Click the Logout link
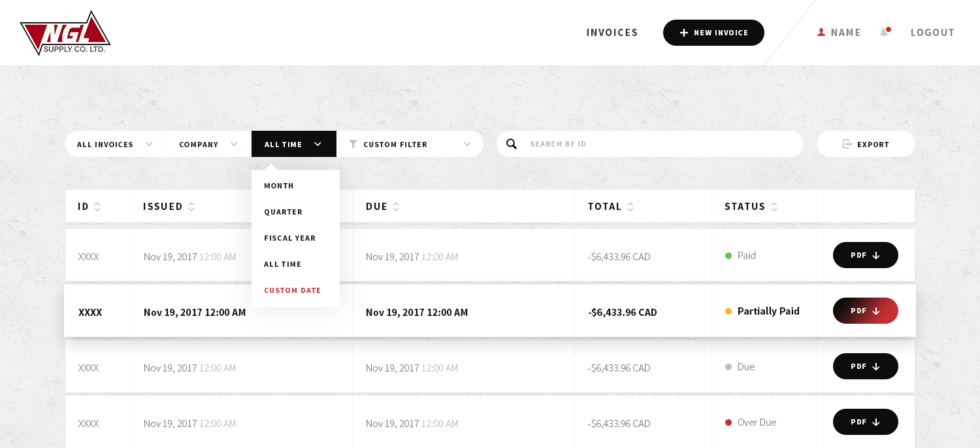The height and width of the screenshot is (448, 980). [932, 33]
